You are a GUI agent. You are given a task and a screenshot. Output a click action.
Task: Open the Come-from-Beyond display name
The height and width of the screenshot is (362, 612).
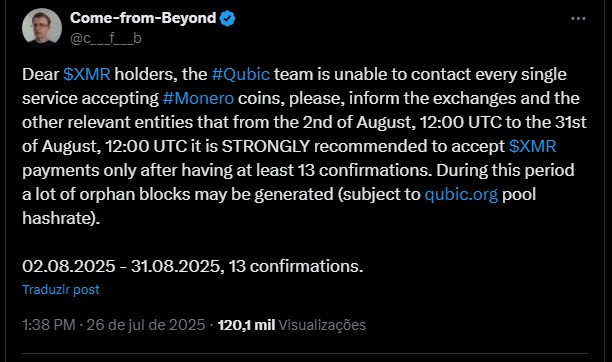click(x=143, y=18)
